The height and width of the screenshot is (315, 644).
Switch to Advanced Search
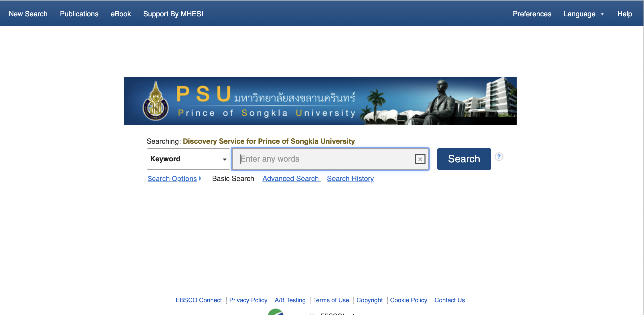click(x=291, y=178)
